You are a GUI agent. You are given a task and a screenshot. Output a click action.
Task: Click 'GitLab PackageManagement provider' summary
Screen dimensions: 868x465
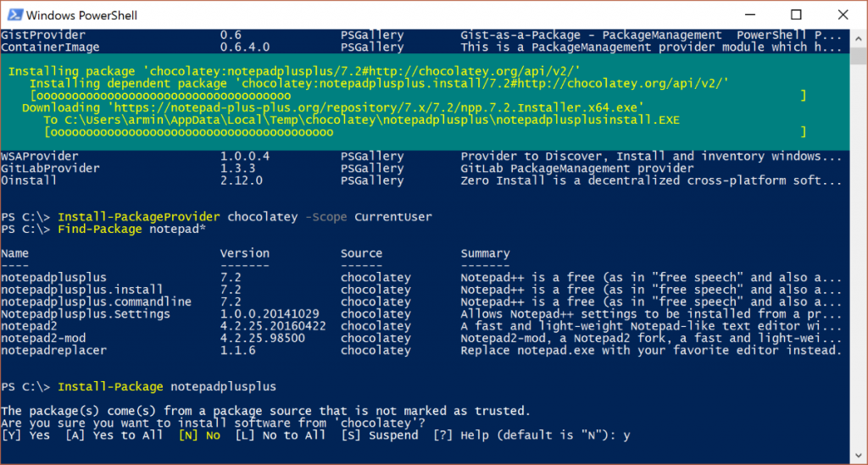tap(576, 168)
